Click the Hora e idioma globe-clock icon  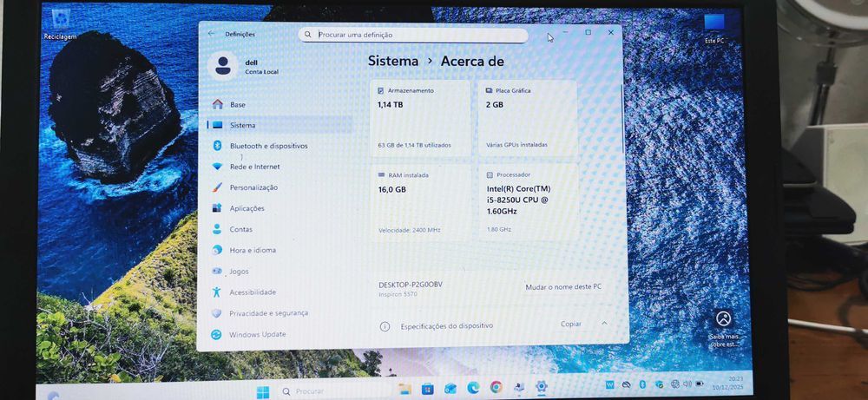point(217,250)
